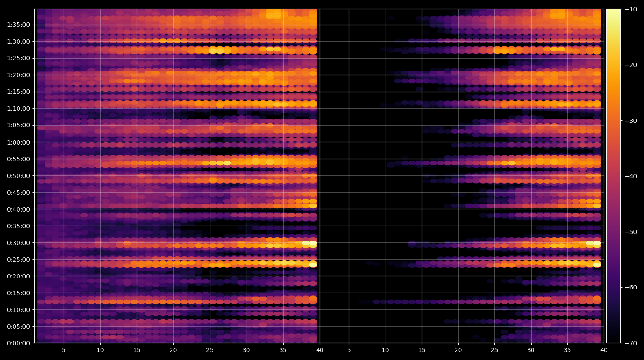Select the 1:00:00 tick label
This screenshot has width=644, height=360.
[x=19, y=142]
